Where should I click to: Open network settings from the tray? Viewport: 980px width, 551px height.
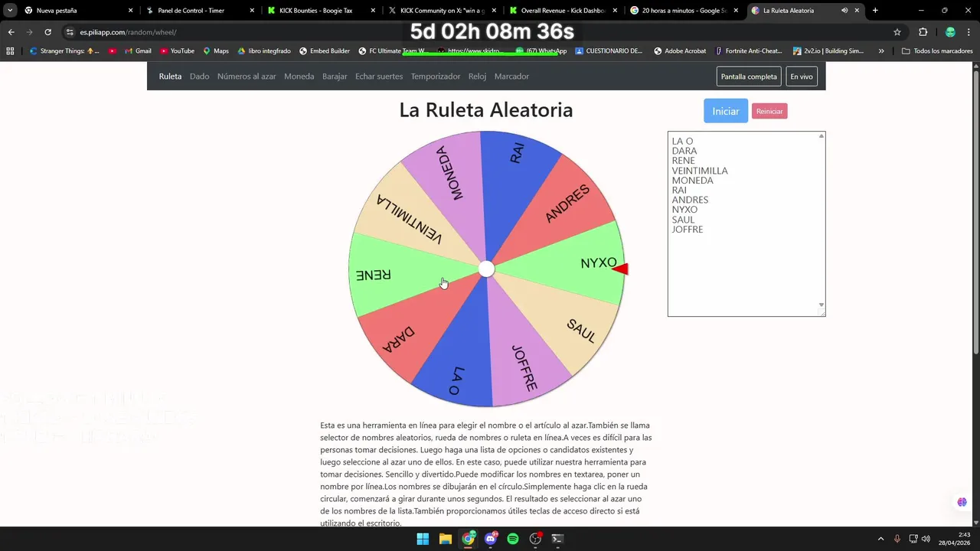click(x=913, y=539)
